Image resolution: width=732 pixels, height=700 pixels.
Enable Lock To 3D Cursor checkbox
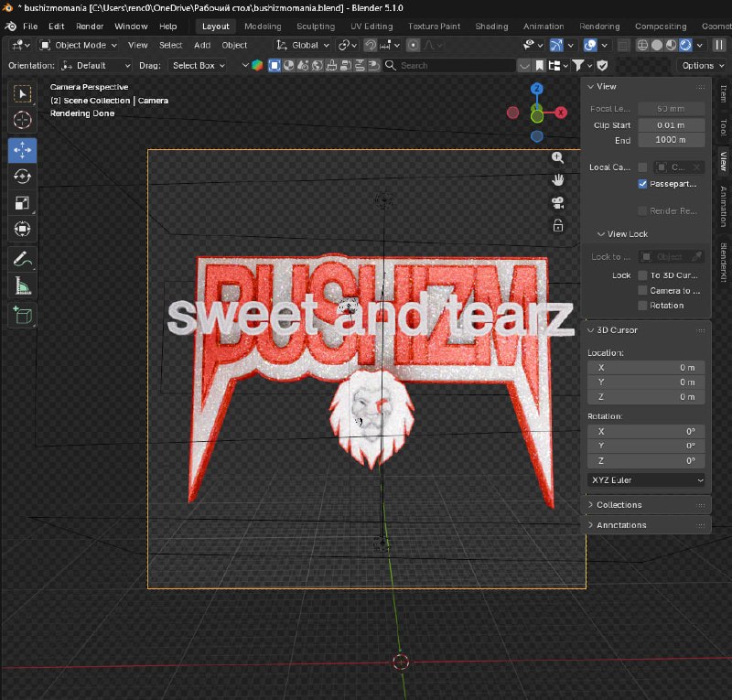coord(642,275)
